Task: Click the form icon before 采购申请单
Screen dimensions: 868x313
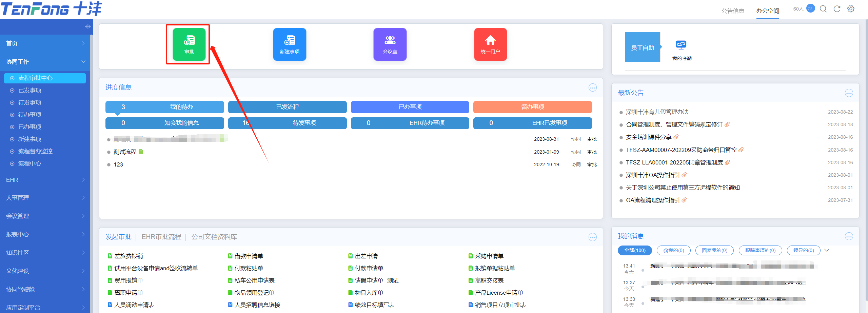Action: click(x=471, y=256)
